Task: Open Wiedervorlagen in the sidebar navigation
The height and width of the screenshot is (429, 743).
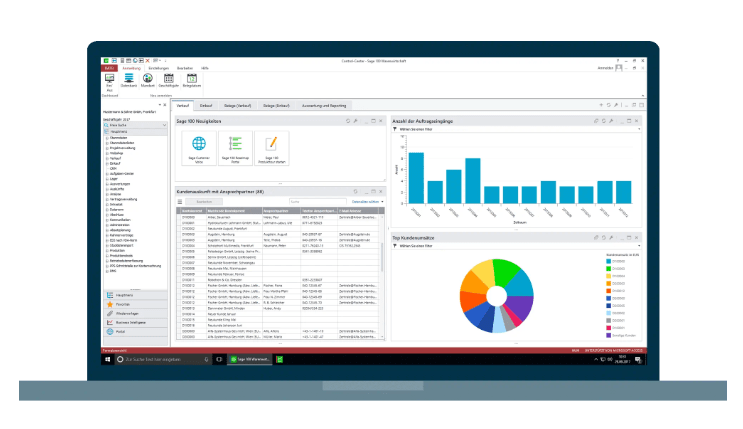Action: click(x=136, y=313)
